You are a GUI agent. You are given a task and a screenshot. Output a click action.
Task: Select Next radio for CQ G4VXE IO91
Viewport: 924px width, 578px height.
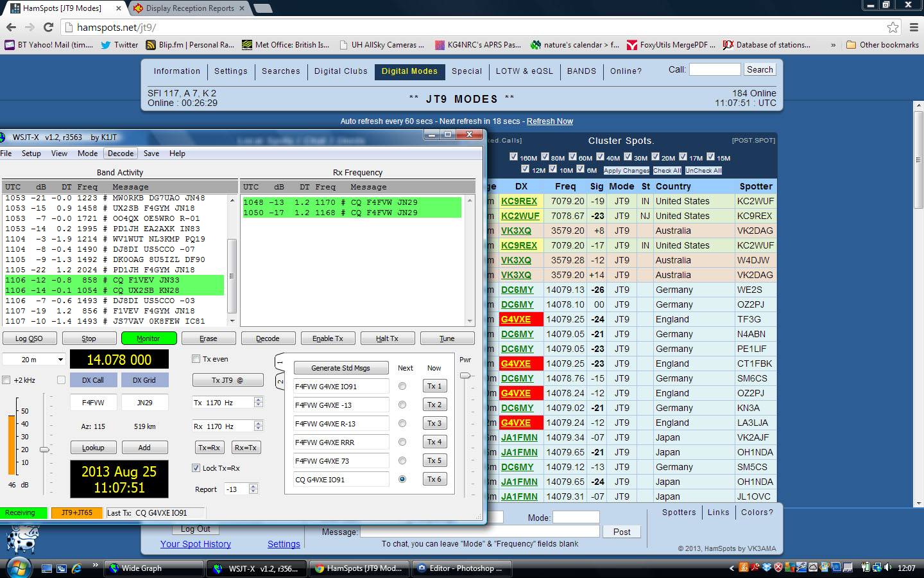(x=402, y=479)
